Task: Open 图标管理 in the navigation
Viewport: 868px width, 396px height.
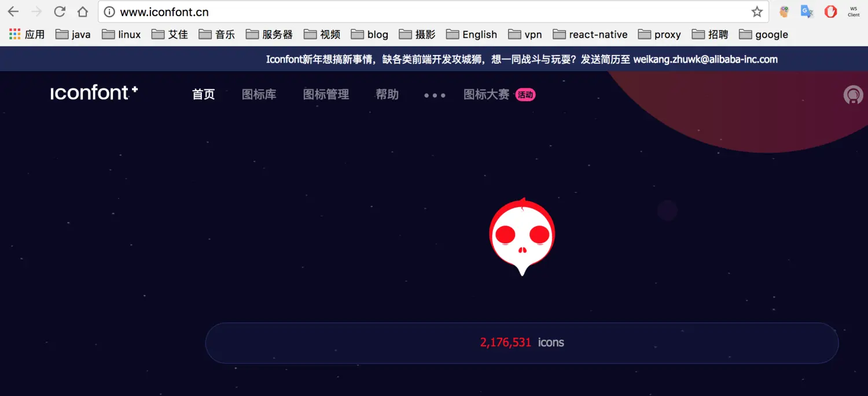Action: coord(326,94)
